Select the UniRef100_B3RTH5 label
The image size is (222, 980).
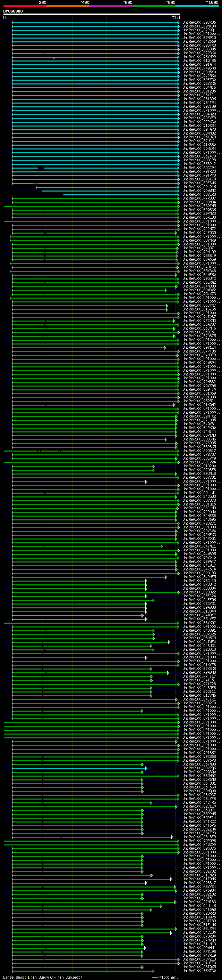pyautogui.click(x=199, y=206)
